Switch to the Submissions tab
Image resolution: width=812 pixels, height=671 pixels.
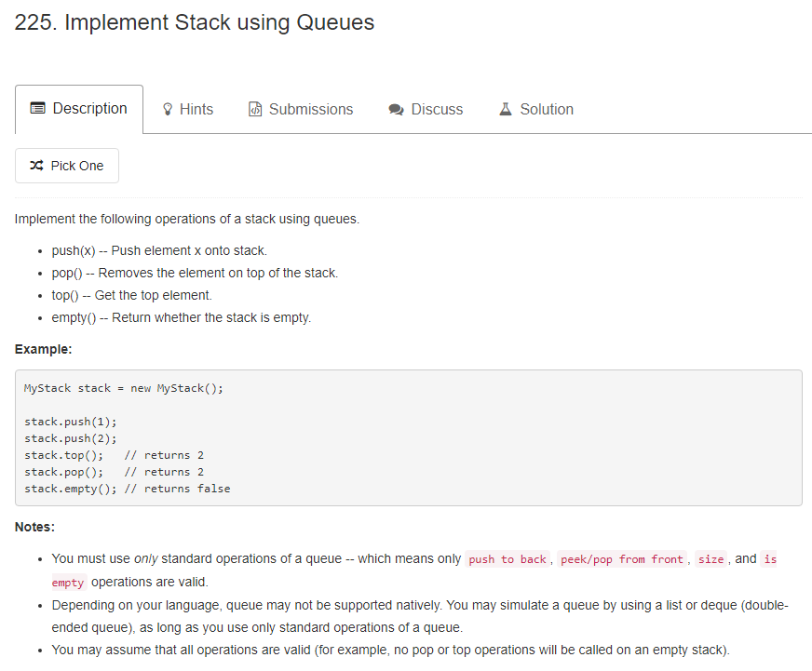pyautogui.click(x=300, y=109)
